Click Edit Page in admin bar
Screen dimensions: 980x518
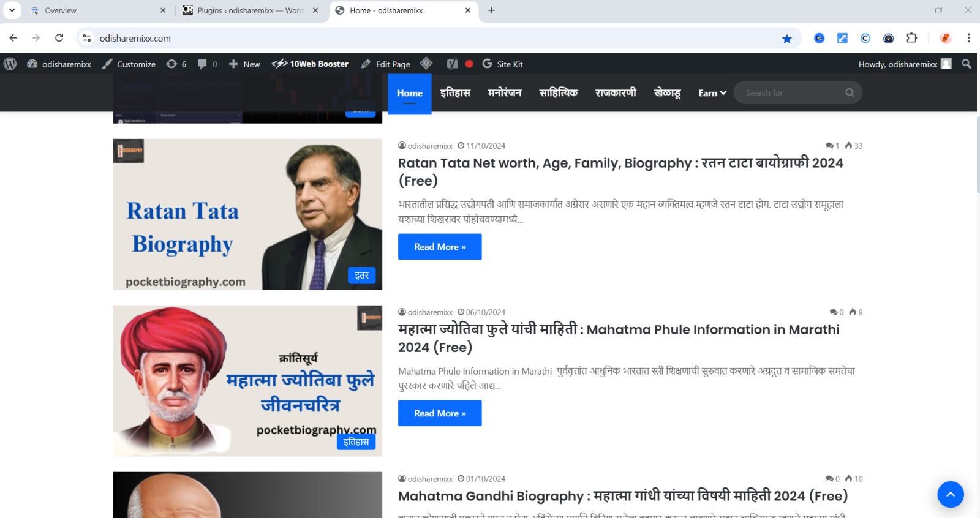pos(386,64)
